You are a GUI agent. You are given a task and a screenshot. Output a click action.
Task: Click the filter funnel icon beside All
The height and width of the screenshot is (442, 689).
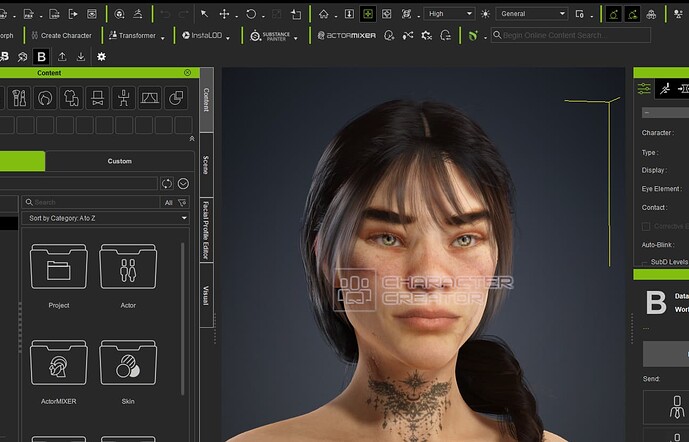click(x=182, y=203)
